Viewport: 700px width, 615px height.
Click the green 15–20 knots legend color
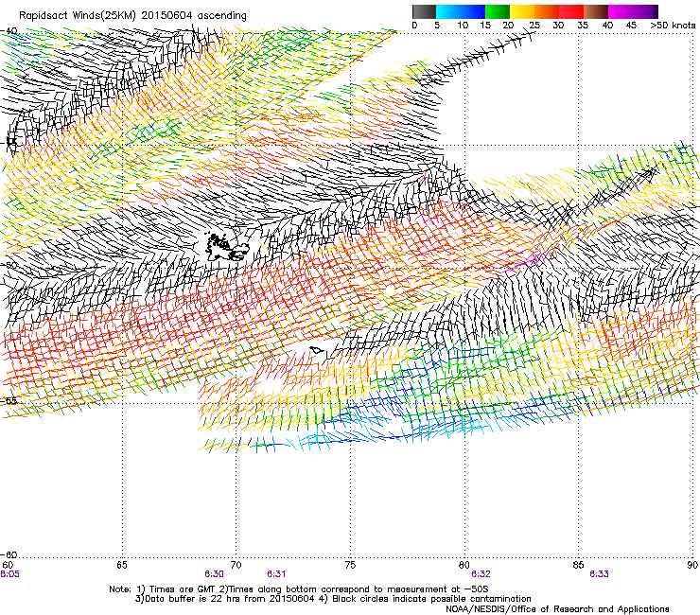(498, 11)
